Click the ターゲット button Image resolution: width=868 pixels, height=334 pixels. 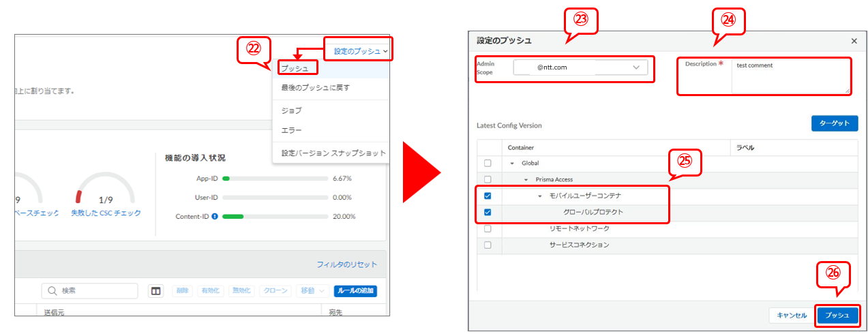[834, 123]
